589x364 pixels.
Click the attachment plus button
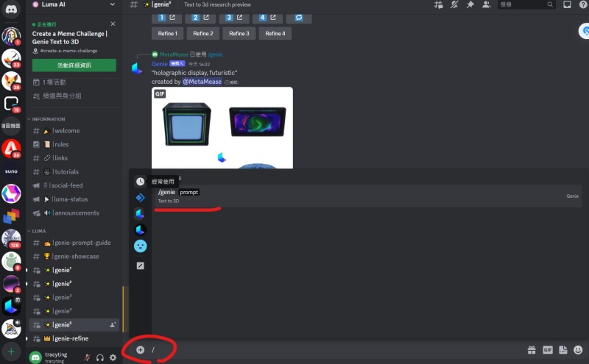140,350
